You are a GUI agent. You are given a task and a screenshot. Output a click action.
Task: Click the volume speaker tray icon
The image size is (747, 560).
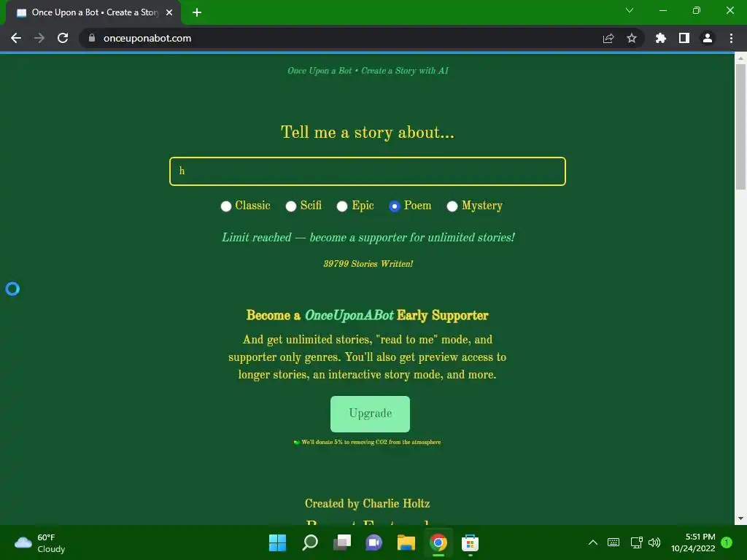click(654, 542)
